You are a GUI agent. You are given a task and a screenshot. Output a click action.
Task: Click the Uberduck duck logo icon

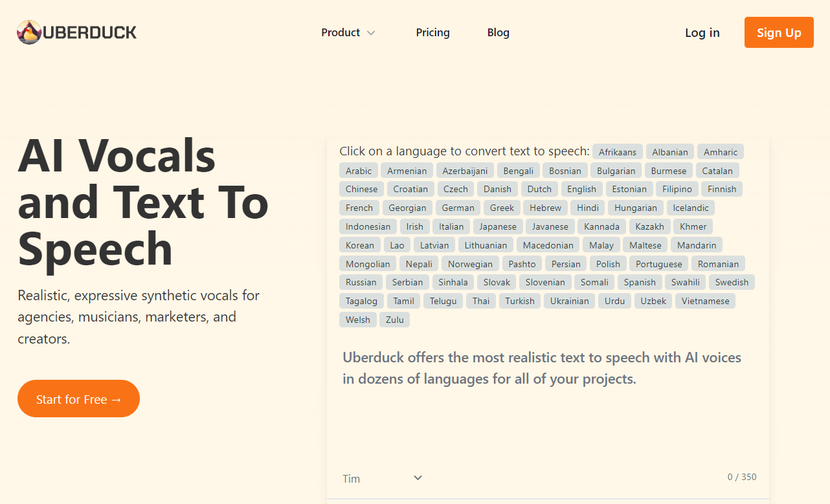pyautogui.click(x=29, y=32)
